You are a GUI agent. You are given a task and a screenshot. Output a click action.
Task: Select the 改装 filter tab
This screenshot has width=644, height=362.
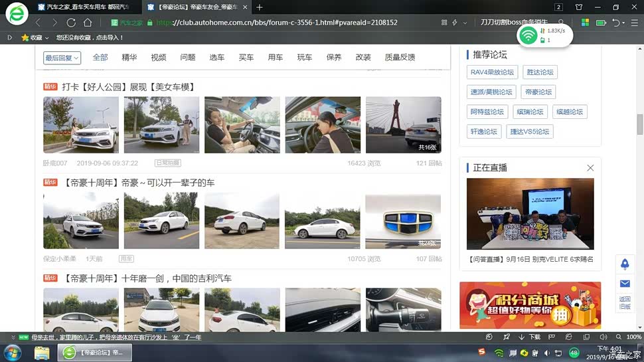363,58
